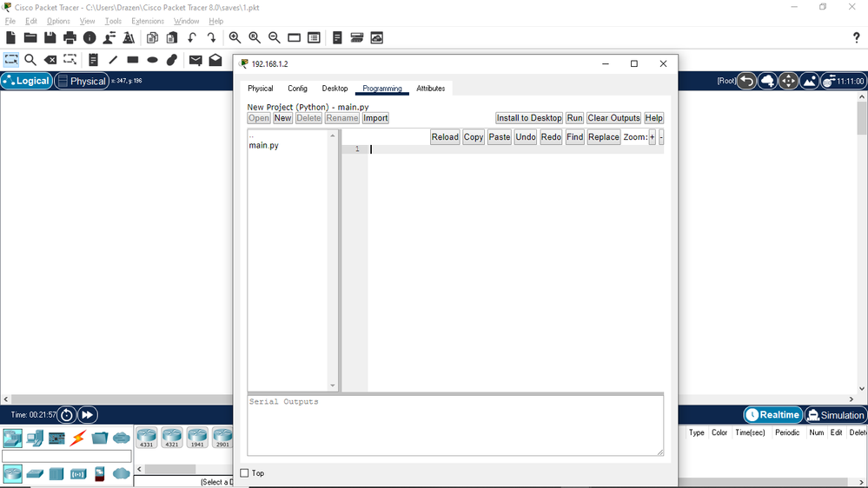The width and height of the screenshot is (868, 488).
Task: Click the Run button
Action: 574,118
